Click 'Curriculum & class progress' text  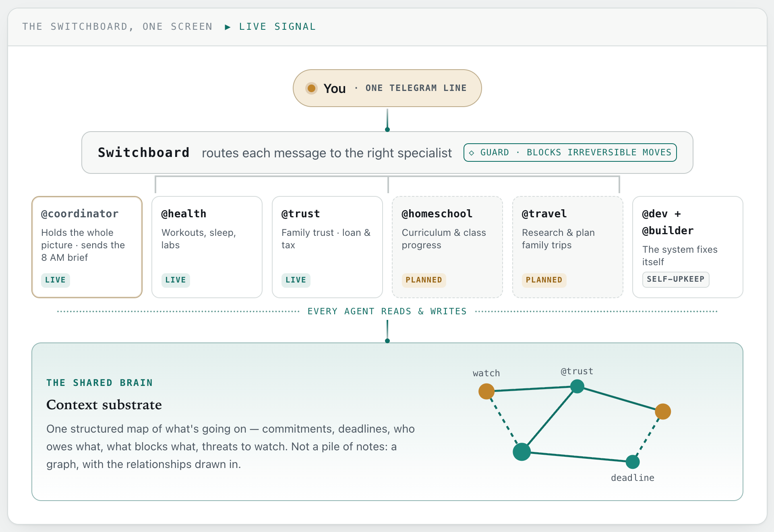point(444,239)
